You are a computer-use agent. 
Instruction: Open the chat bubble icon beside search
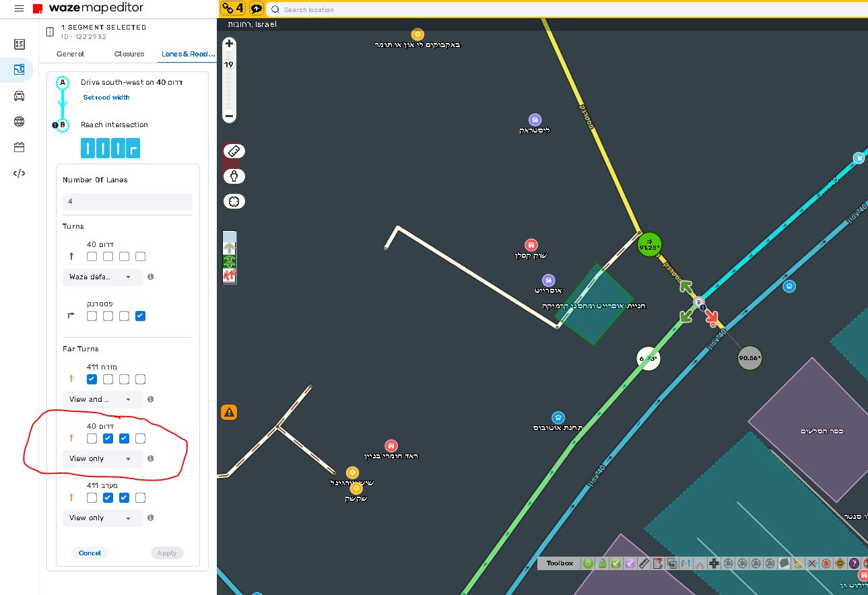click(x=257, y=9)
